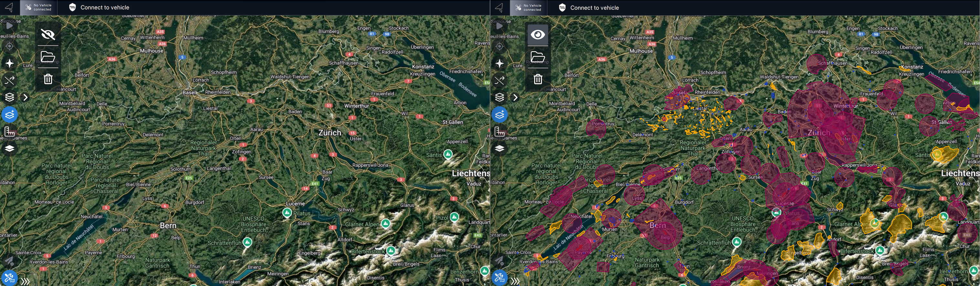Click the solid stacked layers icon in right view
Image resolution: width=980 pixels, height=286 pixels.
[499, 148]
